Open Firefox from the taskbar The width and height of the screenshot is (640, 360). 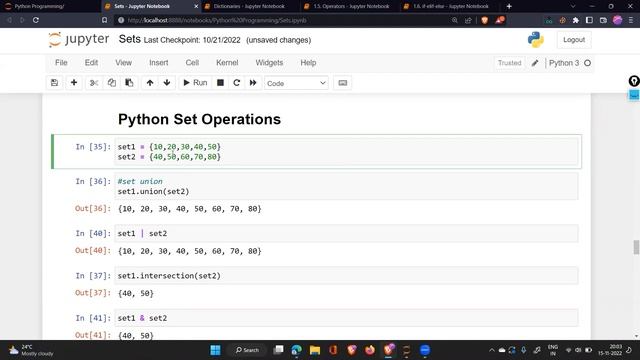pyautogui.click(x=370, y=350)
